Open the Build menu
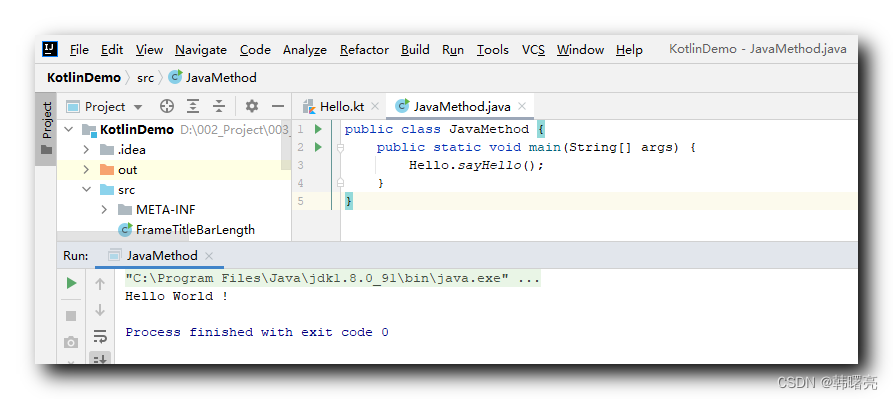This screenshot has height=399, width=893. coord(415,50)
